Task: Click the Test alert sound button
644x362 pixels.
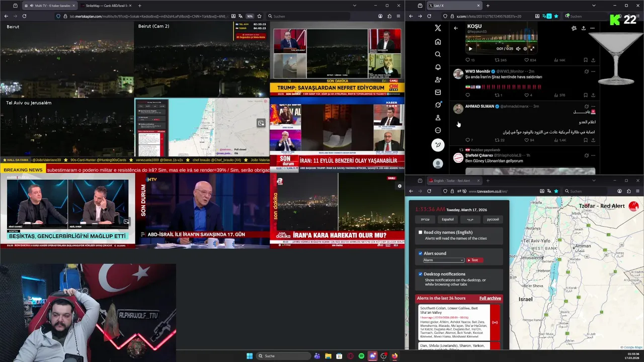Action: (x=474, y=260)
